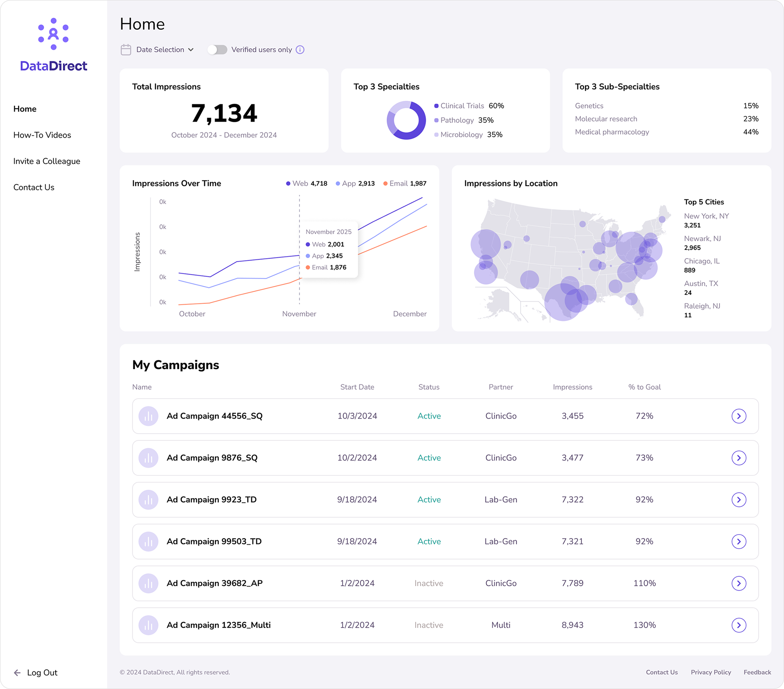784x689 pixels.
Task: Click the Feedback link in footer
Action: [x=757, y=672]
